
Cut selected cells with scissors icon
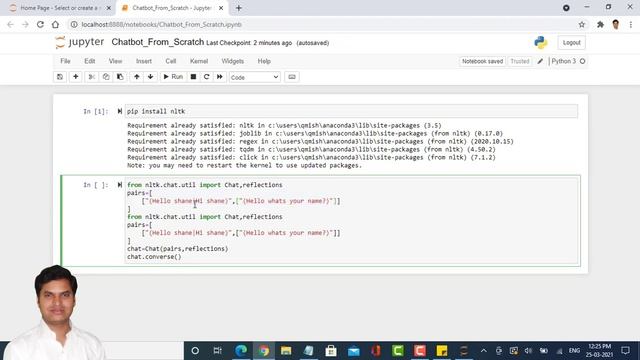(x=91, y=77)
